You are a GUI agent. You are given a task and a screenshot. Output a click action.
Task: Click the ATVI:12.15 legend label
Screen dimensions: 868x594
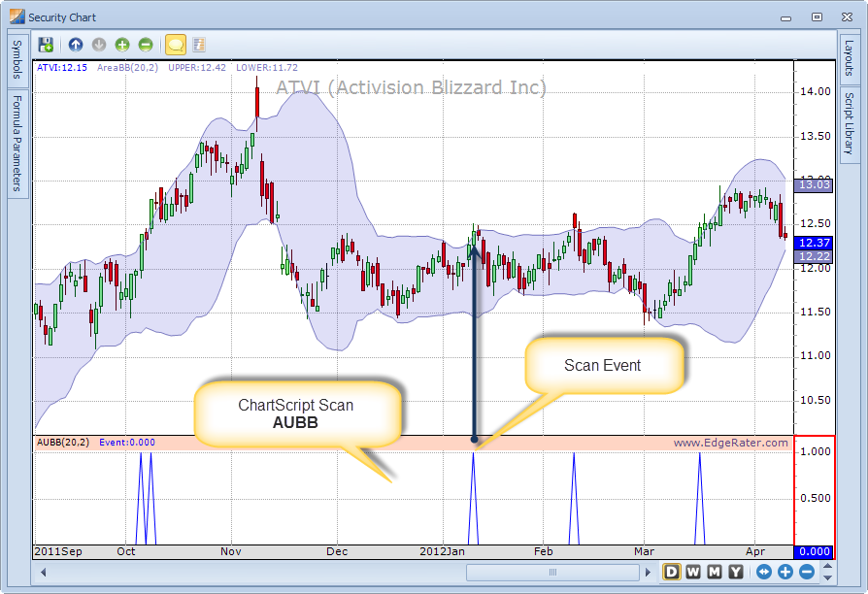pos(62,68)
